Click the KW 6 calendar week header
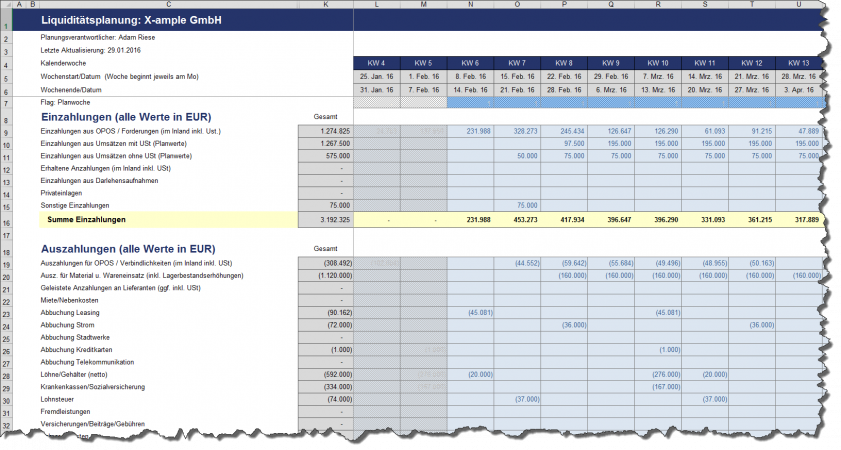The image size is (841, 450). tap(470, 63)
